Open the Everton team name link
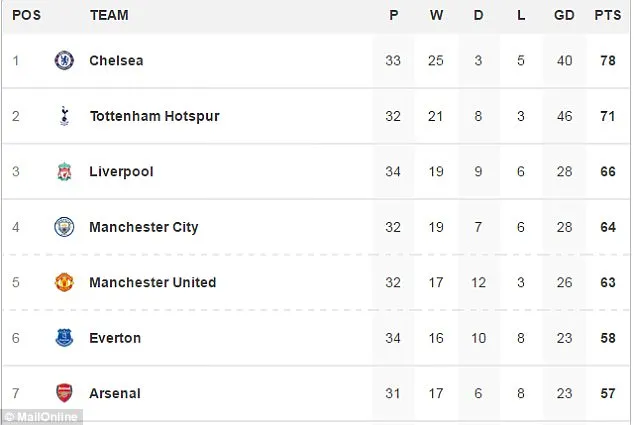Screen dimensions: 634x425 [115, 338]
